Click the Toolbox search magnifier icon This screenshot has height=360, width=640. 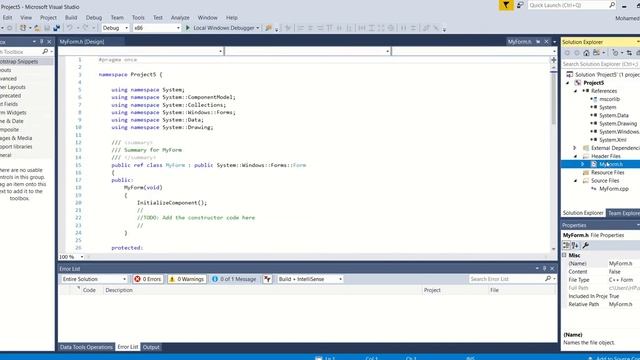pyautogui.click(x=45, y=51)
